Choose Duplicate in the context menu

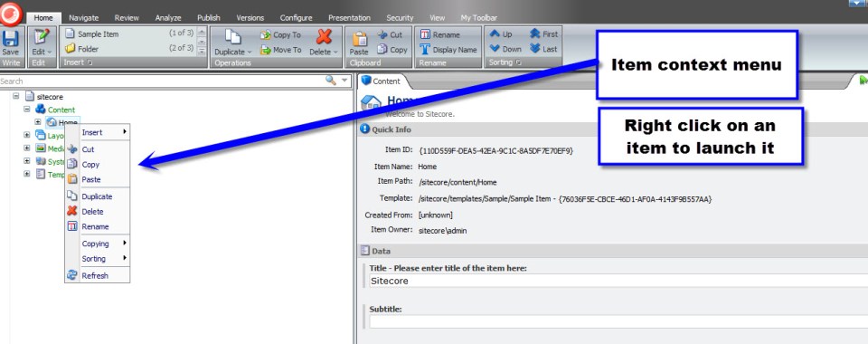[98, 196]
